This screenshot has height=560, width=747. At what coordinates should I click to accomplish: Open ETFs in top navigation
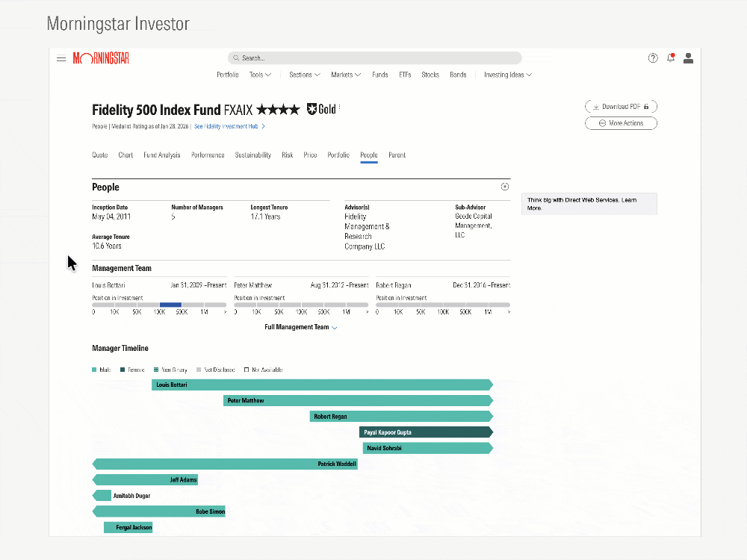pyautogui.click(x=405, y=75)
